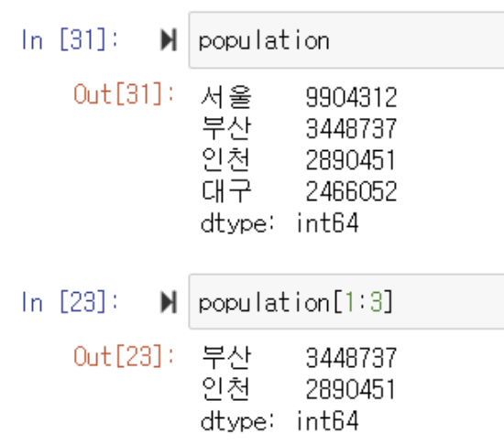Viewport: 504px width, 444px height.
Task: Click the slice index 3 in code
Action: 376,302
